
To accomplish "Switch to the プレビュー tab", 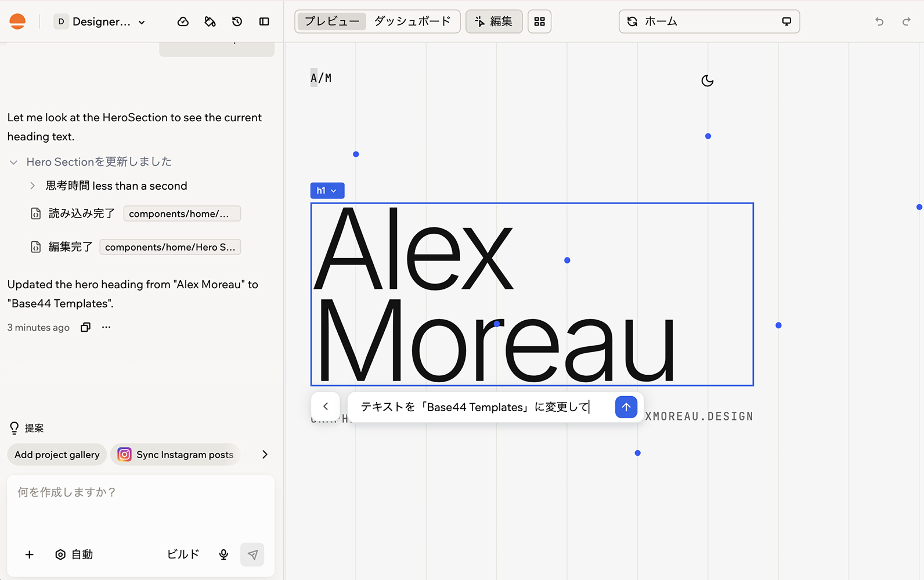I will [x=332, y=21].
